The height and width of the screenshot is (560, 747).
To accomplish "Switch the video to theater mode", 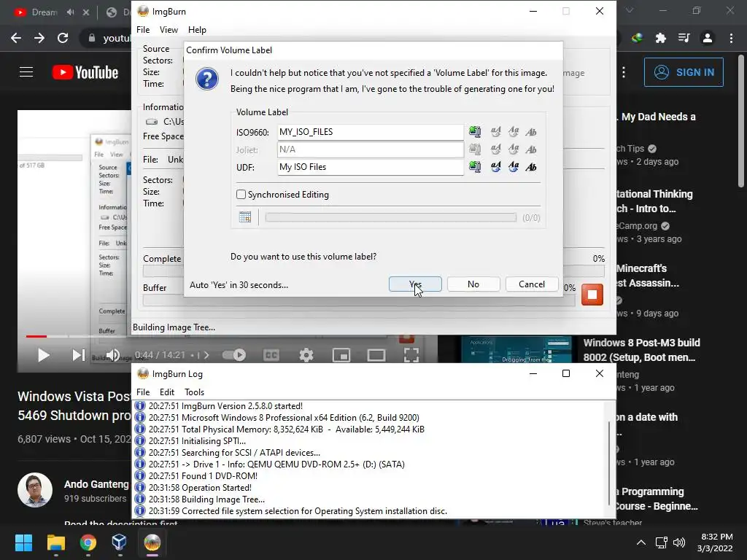I will tap(376, 355).
